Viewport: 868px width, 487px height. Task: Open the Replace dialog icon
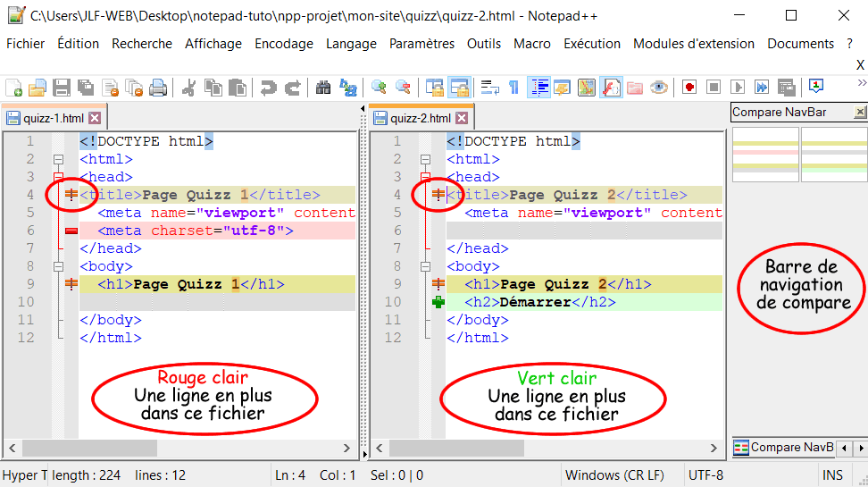click(x=347, y=88)
